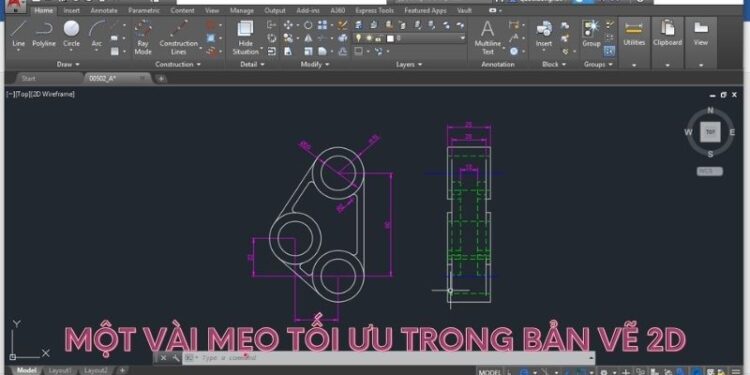The width and height of the screenshot is (750, 375).
Task: Open the Utilities panel
Action: pos(634,42)
